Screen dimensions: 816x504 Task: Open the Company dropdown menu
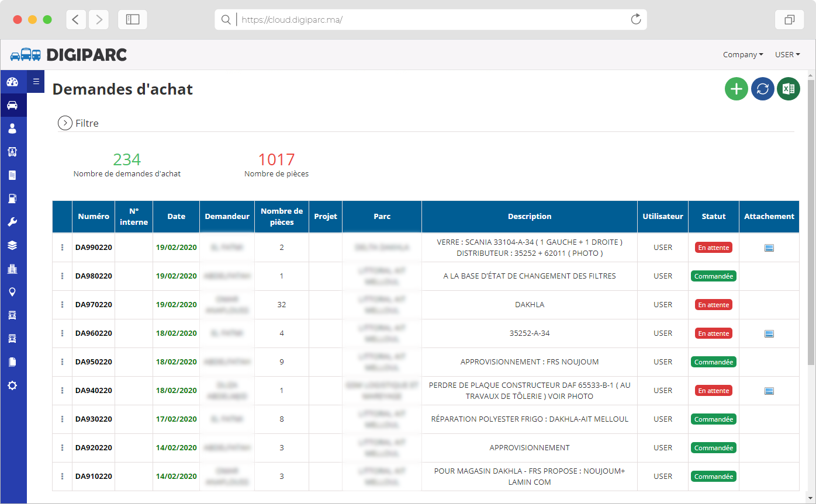tap(742, 55)
